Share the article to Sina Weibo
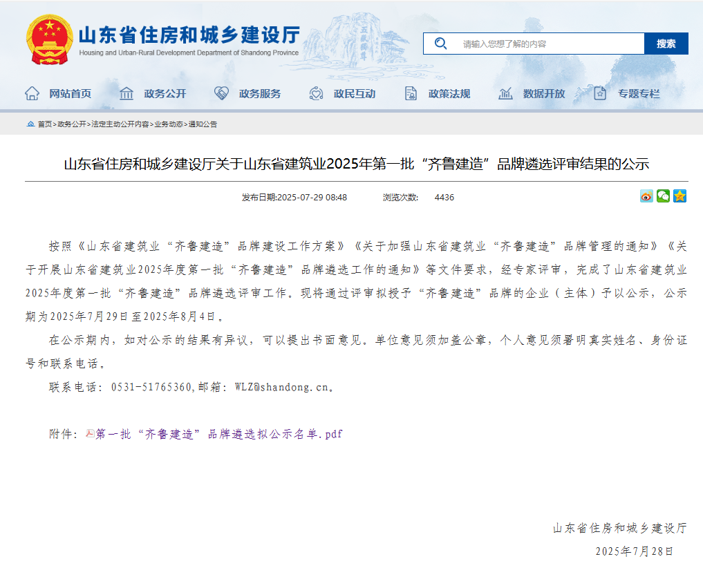Screen dimensions: 703x588 [646, 196]
